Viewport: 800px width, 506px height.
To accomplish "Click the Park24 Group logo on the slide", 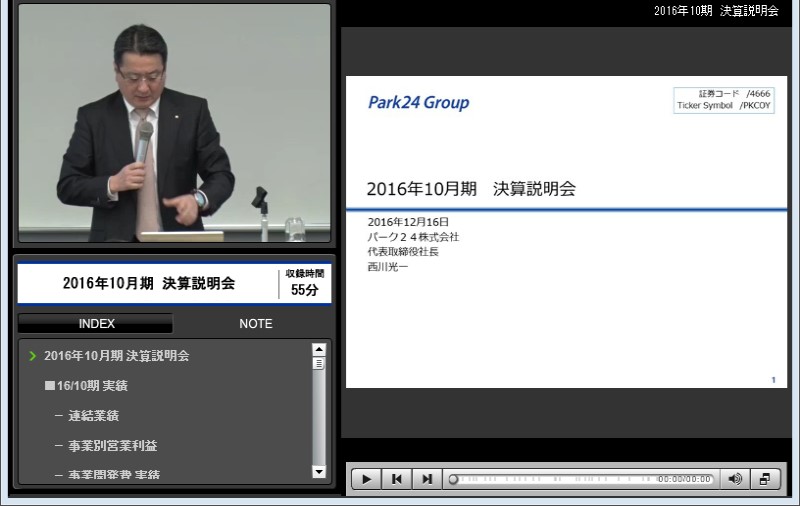I will [x=418, y=103].
